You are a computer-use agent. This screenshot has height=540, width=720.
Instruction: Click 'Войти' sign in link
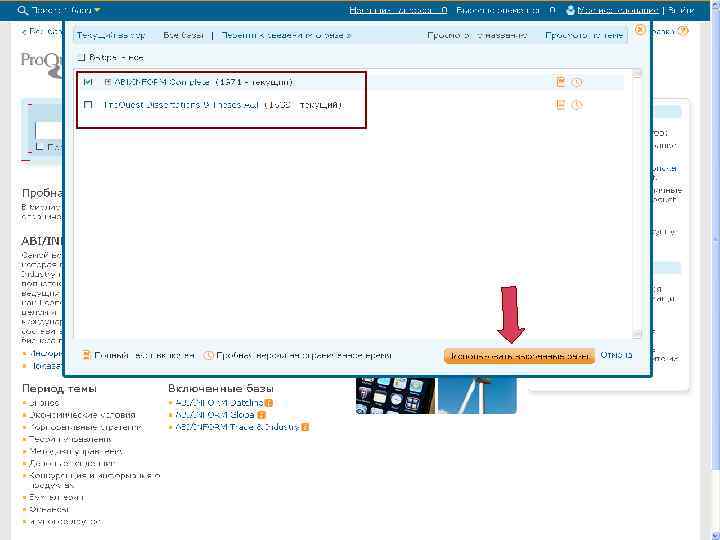(x=681, y=10)
